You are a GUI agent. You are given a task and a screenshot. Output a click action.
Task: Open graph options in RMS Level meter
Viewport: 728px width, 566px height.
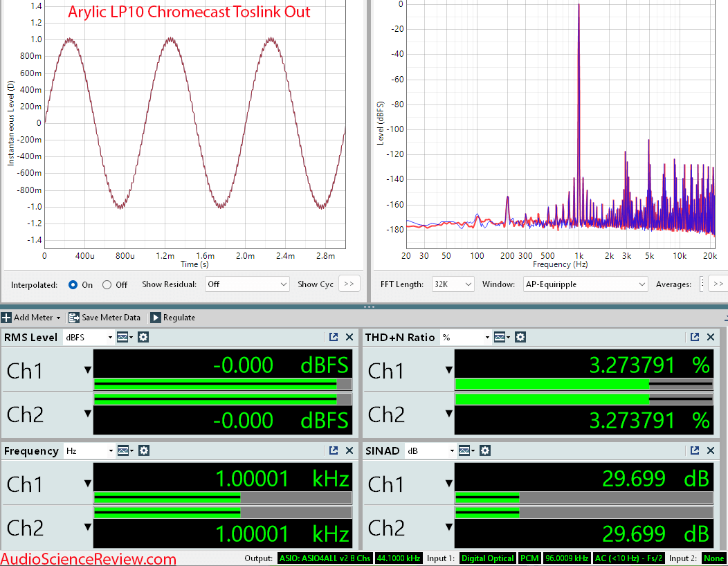pos(125,337)
